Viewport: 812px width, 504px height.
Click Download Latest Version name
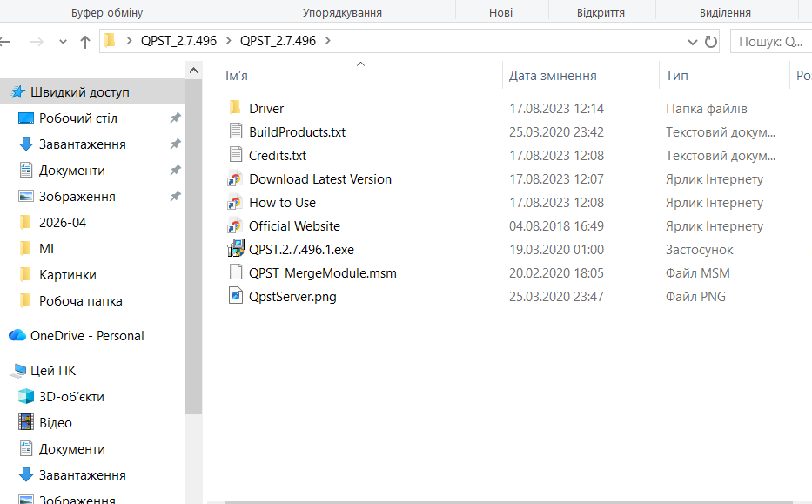click(320, 178)
